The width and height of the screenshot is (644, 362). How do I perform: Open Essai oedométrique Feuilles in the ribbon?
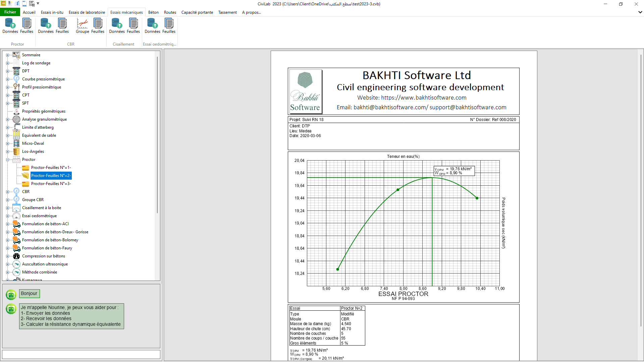169,26
